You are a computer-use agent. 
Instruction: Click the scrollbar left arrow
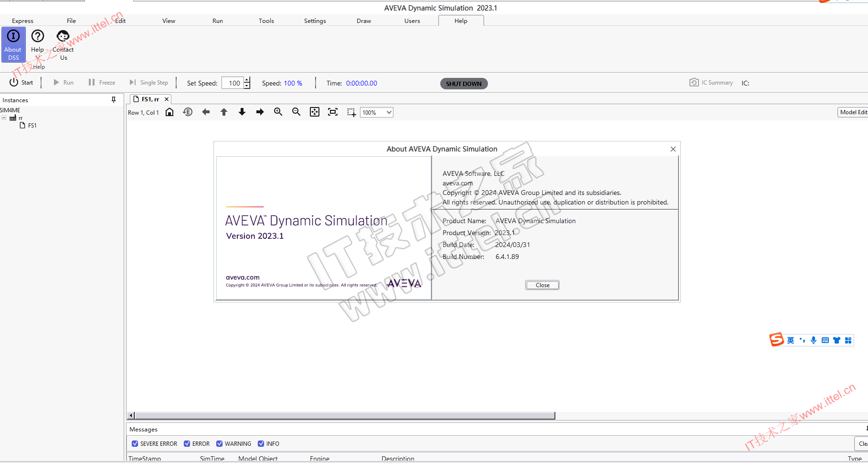(131, 416)
